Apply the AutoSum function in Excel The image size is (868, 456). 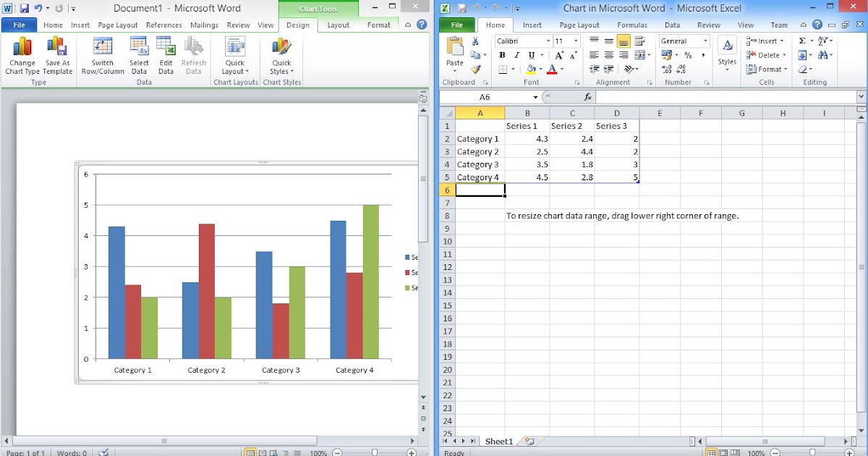[801, 41]
